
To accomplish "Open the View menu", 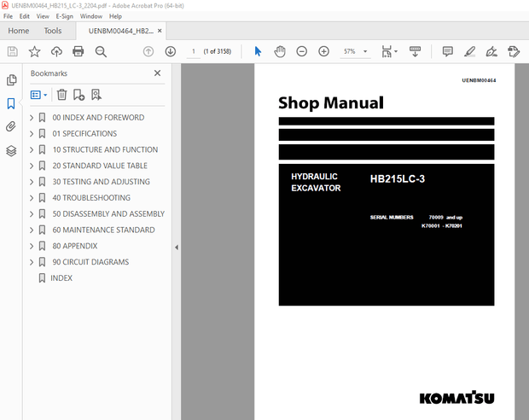I will [x=43, y=16].
